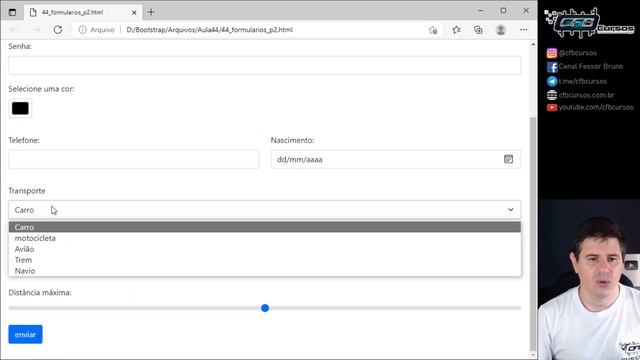This screenshot has height=360, width=640.
Task: Click the Transporte dropdown chevron
Action: 511,210
